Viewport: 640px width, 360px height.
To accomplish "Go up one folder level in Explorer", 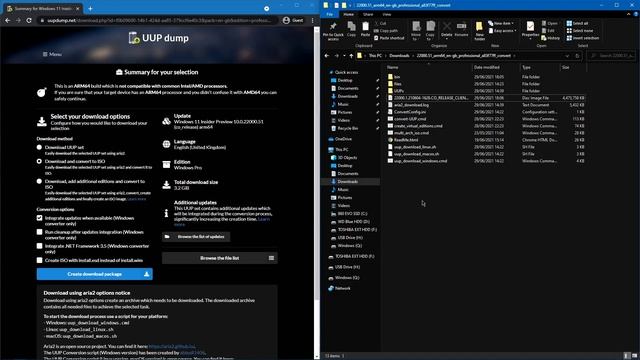I will tap(351, 56).
